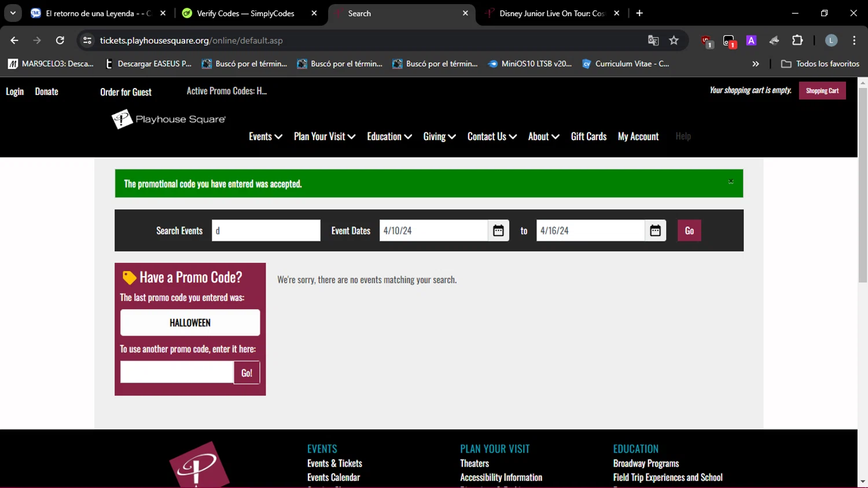
Task: Open the Curriculum Vitae bookmark
Action: click(626, 64)
